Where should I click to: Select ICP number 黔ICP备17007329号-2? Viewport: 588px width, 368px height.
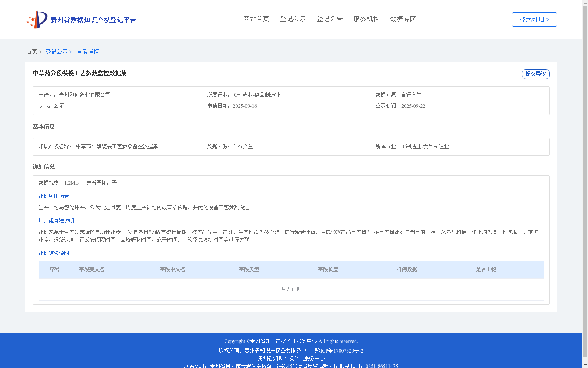(339, 351)
